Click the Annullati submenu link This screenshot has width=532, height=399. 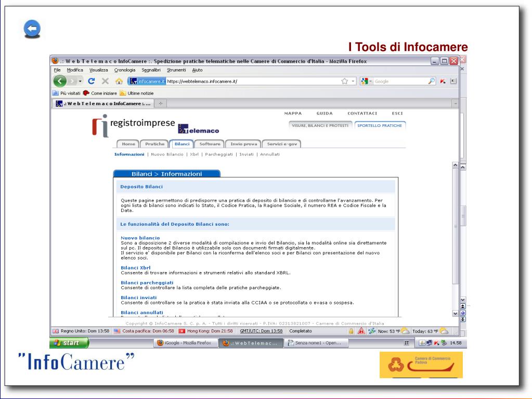click(x=270, y=155)
